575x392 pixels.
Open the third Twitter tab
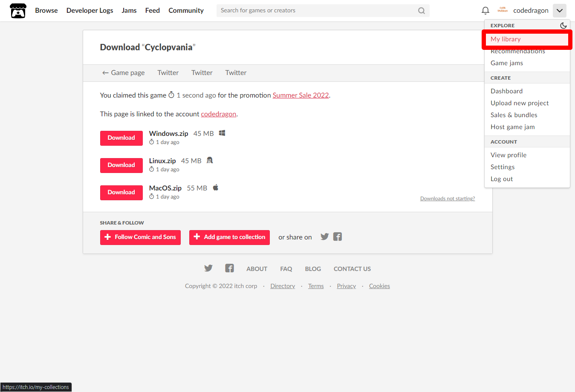click(236, 73)
